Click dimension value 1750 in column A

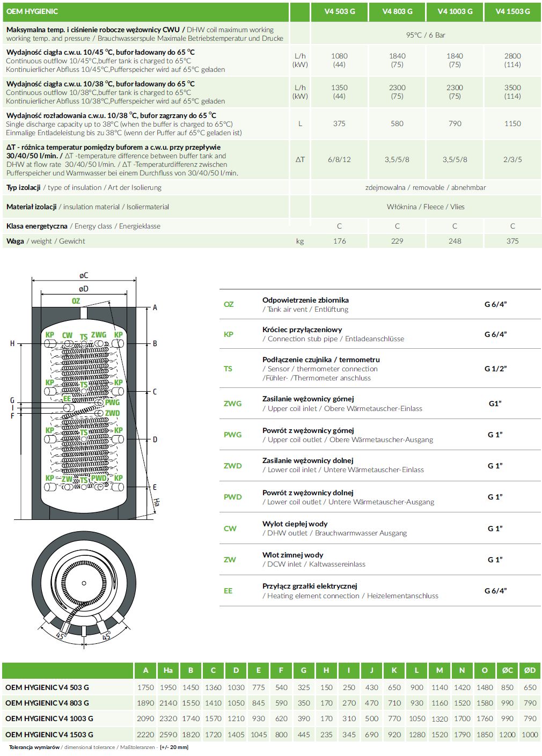(x=145, y=687)
